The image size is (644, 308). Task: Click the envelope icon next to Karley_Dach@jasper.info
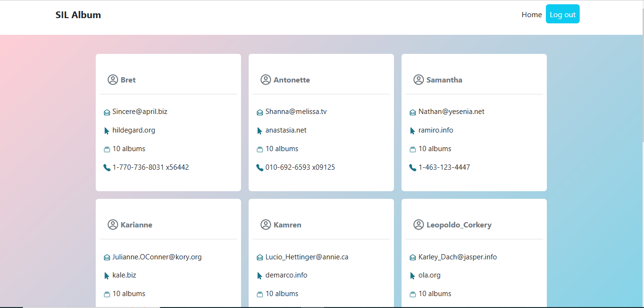pos(413,257)
